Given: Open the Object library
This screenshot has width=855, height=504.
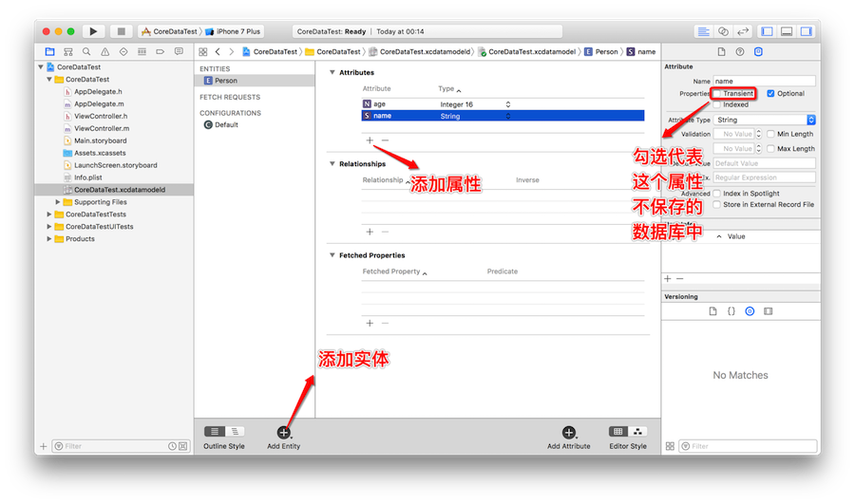Looking at the screenshot, I should 750,311.
